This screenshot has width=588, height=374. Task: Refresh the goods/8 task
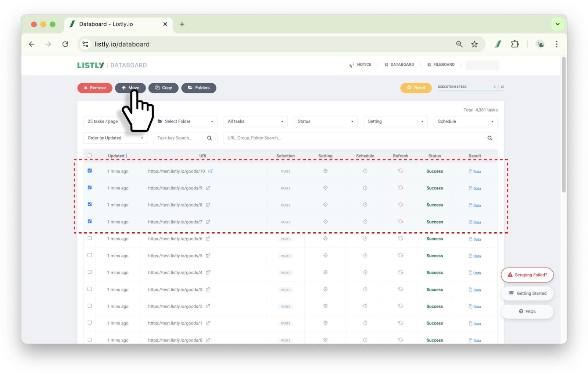[401, 205]
